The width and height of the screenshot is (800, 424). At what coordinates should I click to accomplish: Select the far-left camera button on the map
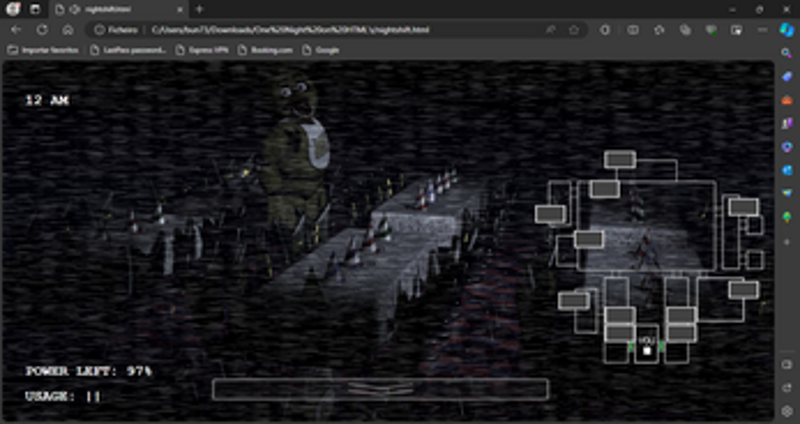click(x=550, y=214)
